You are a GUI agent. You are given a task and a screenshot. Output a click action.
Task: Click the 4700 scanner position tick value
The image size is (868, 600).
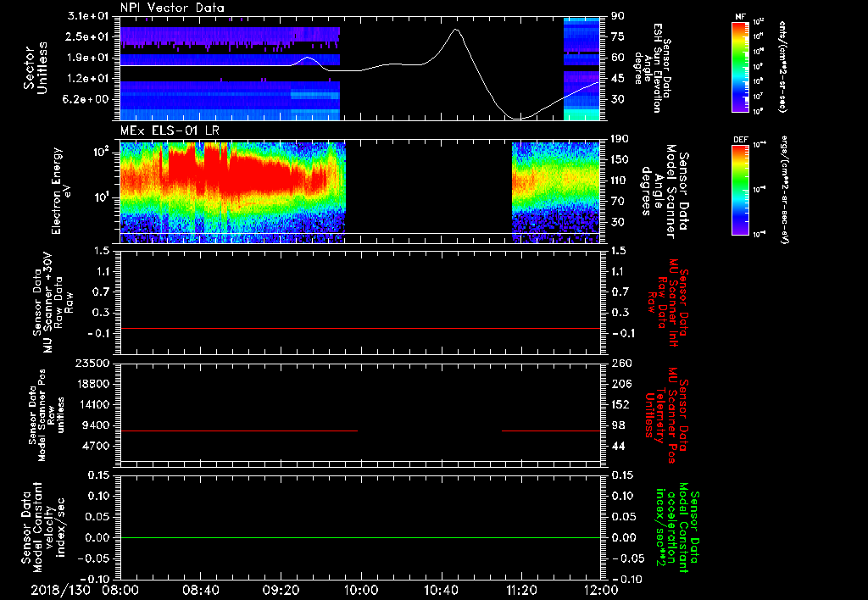point(96,446)
